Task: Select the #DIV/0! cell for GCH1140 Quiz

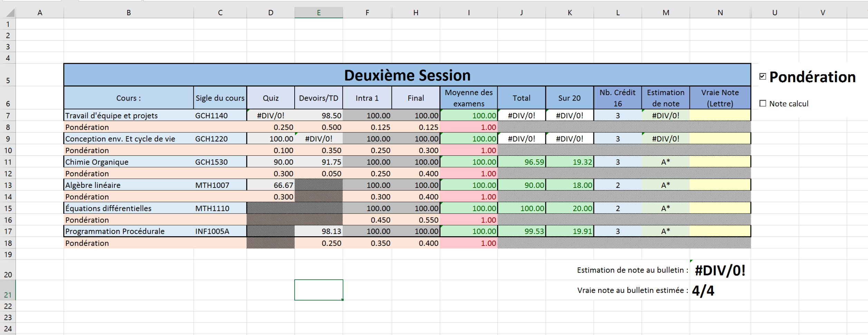Action: click(x=270, y=115)
